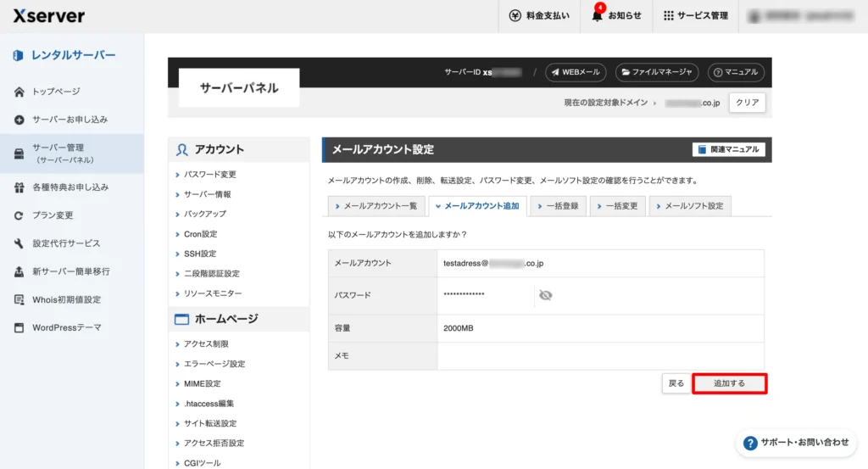Click the gift icon for 各種特典お申し込み
The width and height of the screenshot is (868, 469).
coord(19,187)
